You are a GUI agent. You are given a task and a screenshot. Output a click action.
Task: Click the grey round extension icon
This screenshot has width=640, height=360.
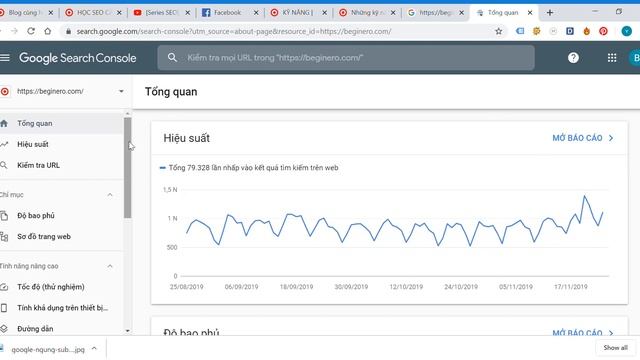pyautogui.click(x=553, y=31)
